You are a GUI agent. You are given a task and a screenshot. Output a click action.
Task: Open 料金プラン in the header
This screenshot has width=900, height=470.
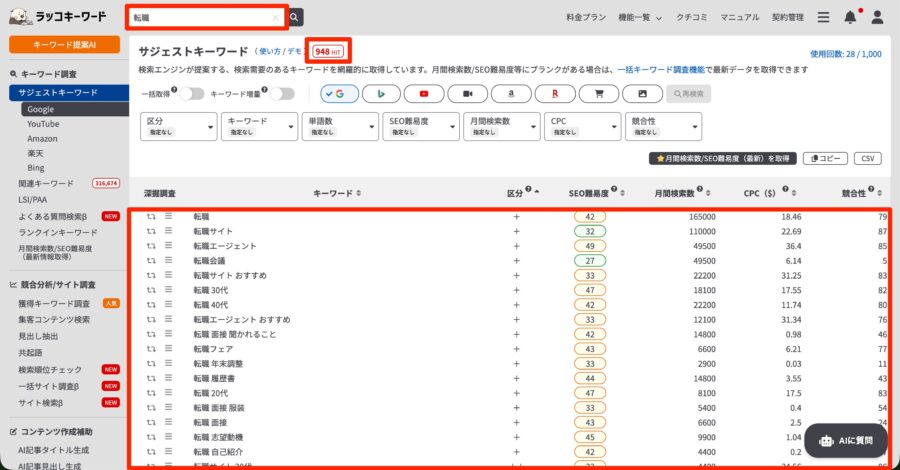tap(586, 17)
